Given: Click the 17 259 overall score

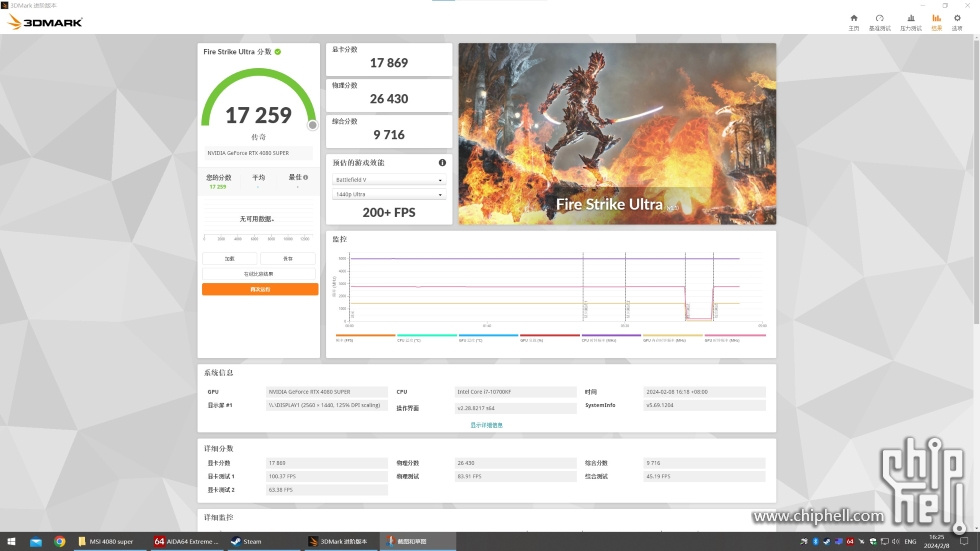Looking at the screenshot, I should 258,115.
